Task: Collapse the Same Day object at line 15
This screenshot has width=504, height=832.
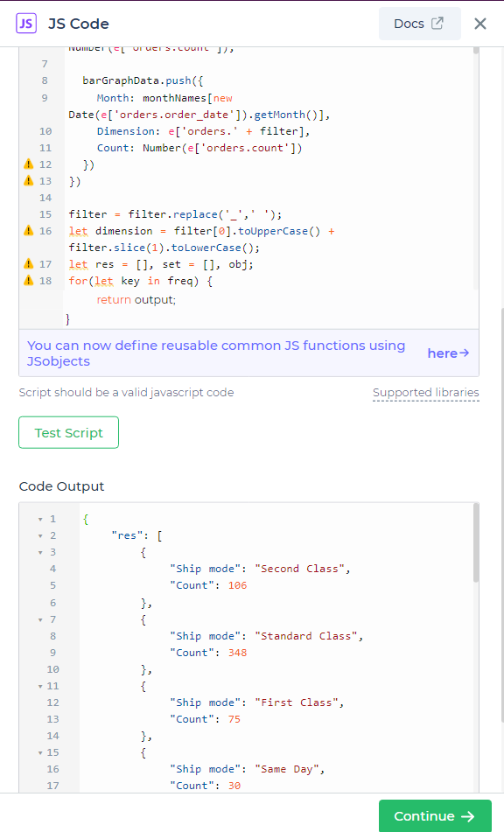Action: pos(40,753)
